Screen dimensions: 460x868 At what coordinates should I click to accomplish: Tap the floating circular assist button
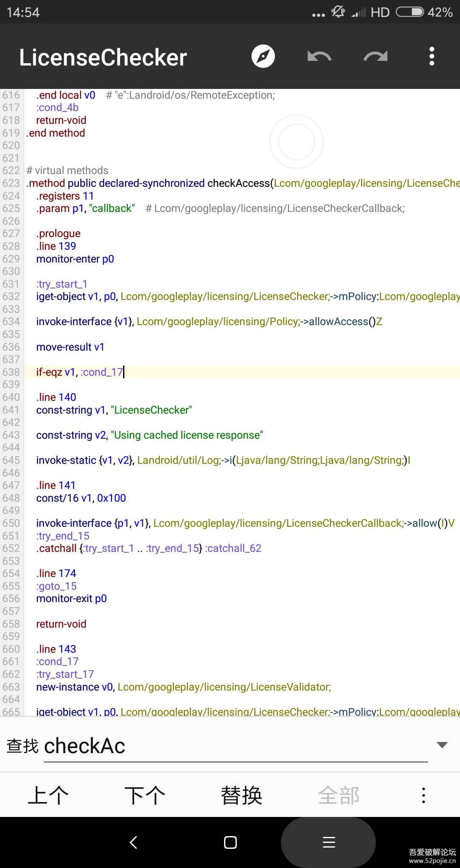[x=296, y=142]
